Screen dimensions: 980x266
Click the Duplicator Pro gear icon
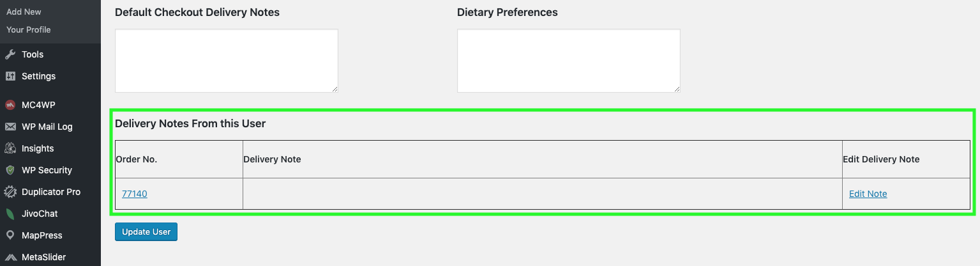click(x=10, y=192)
